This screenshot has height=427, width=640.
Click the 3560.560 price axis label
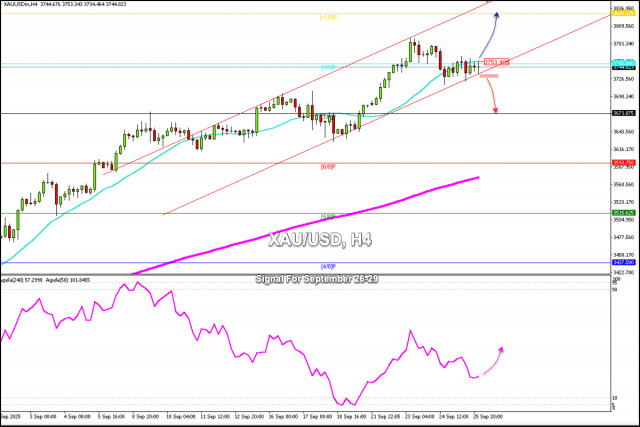click(x=623, y=184)
